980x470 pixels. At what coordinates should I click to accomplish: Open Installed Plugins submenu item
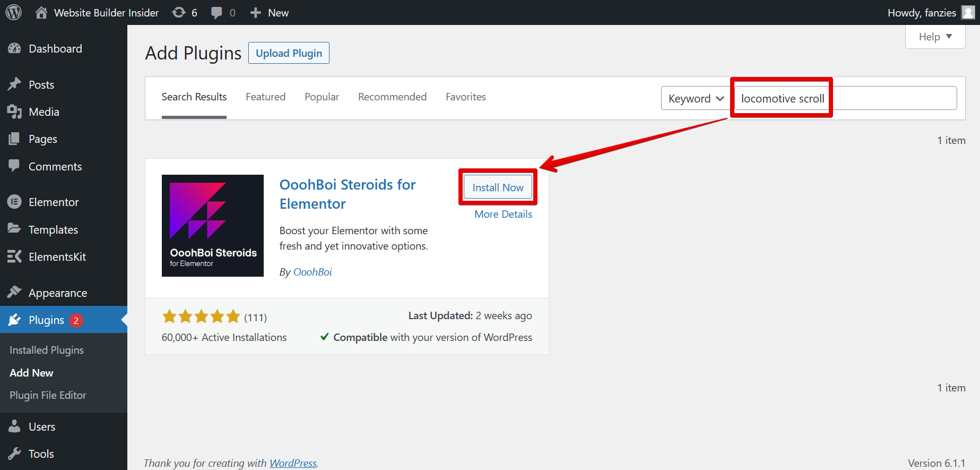click(47, 350)
